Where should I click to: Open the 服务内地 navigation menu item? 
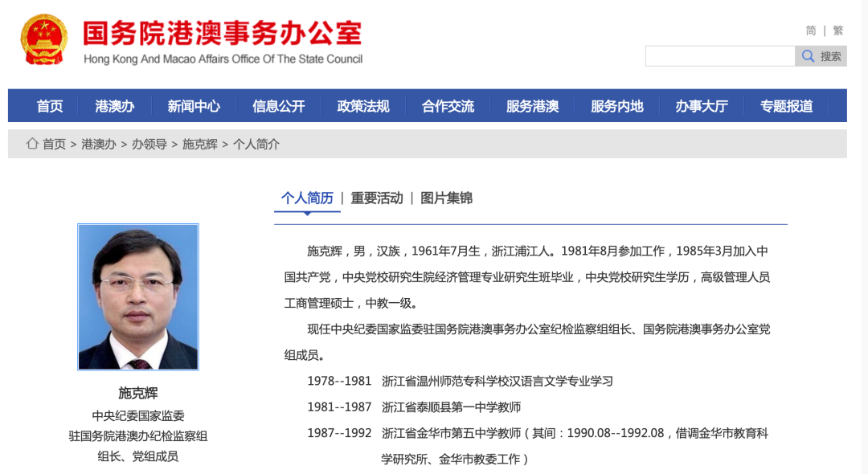(617, 105)
